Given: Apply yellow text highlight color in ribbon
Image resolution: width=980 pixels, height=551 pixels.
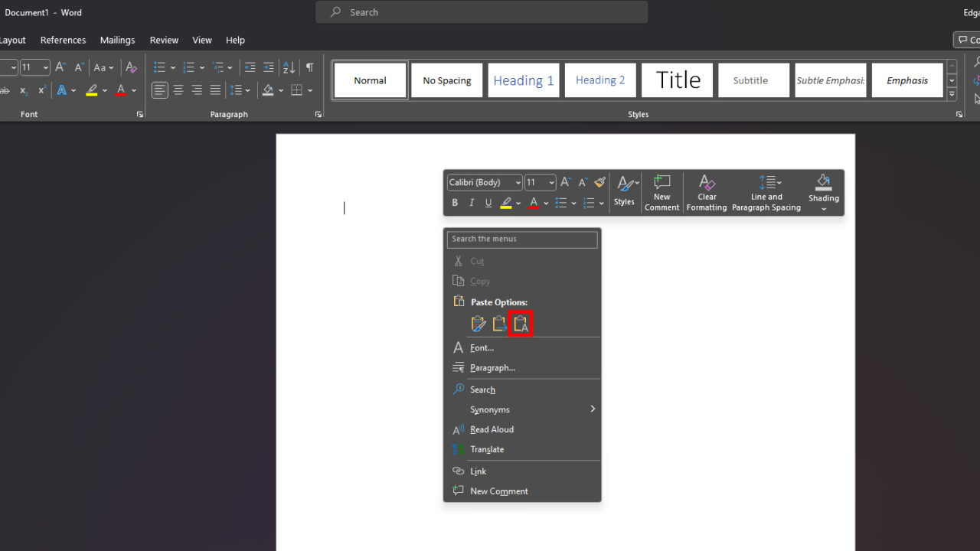Looking at the screenshot, I should pos(92,90).
